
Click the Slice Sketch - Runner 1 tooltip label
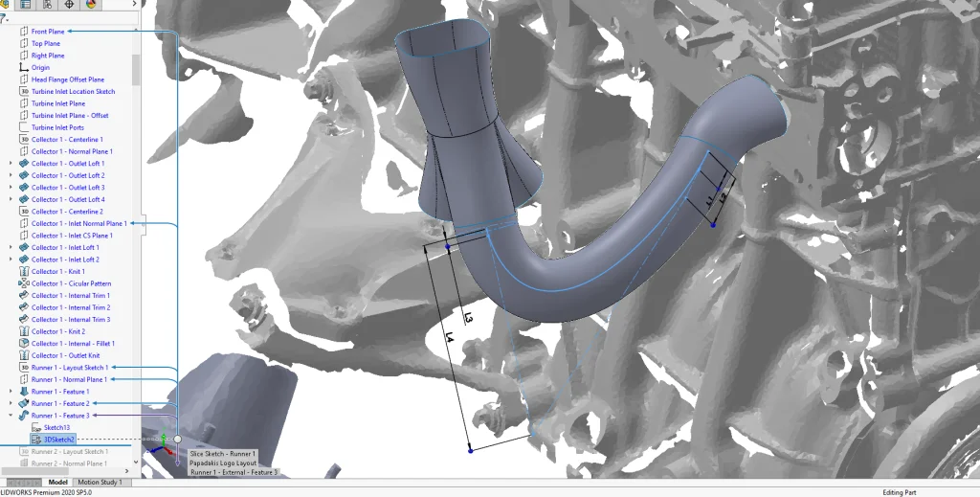click(x=222, y=454)
